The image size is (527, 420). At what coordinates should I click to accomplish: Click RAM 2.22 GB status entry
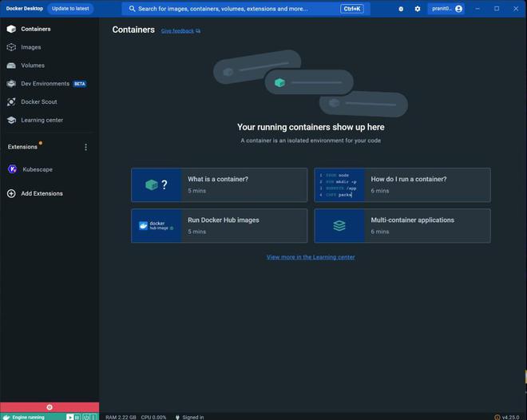[121, 418]
